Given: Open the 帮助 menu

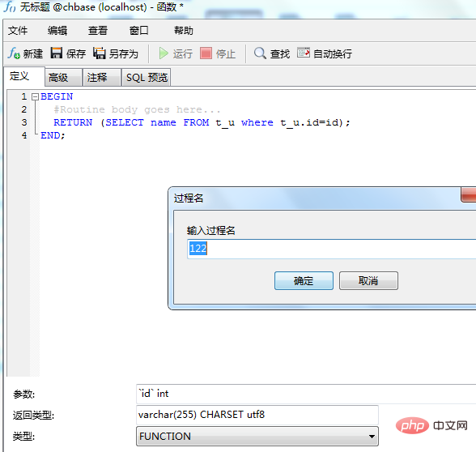Looking at the screenshot, I should [183, 31].
